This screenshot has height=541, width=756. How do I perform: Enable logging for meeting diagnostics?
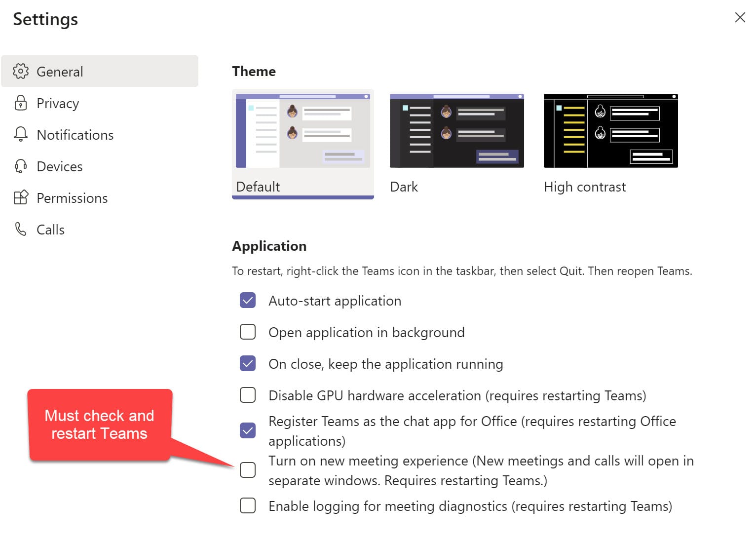pos(248,506)
